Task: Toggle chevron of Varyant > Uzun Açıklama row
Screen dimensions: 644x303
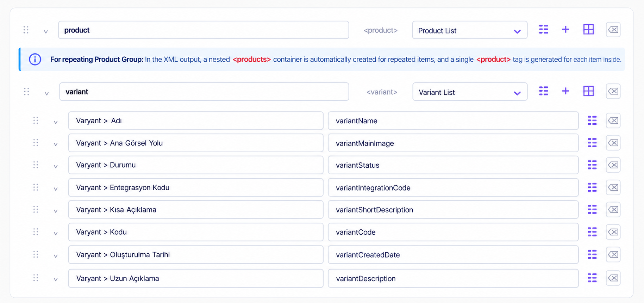Action: tap(56, 280)
